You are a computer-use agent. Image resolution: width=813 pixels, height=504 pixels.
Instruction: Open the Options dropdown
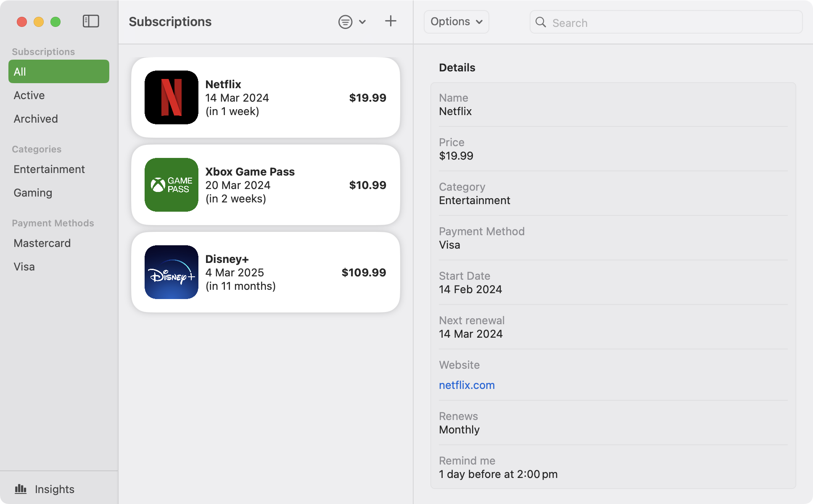[x=456, y=22]
